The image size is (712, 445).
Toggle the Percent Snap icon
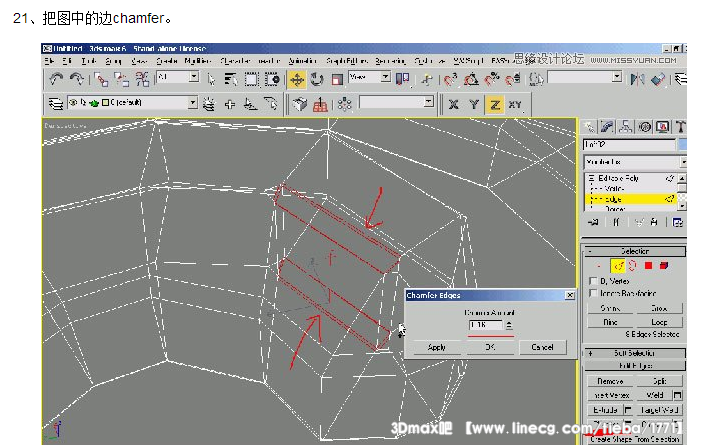click(491, 79)
